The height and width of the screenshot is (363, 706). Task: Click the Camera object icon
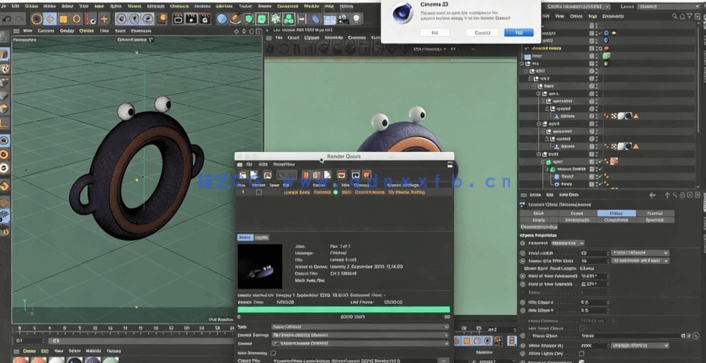[x=344, y=19]
